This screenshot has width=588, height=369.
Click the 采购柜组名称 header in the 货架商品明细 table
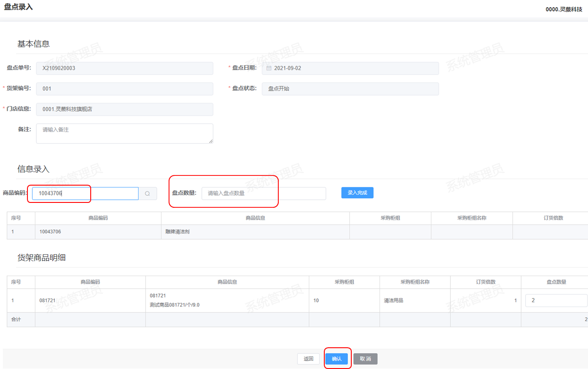415,282
